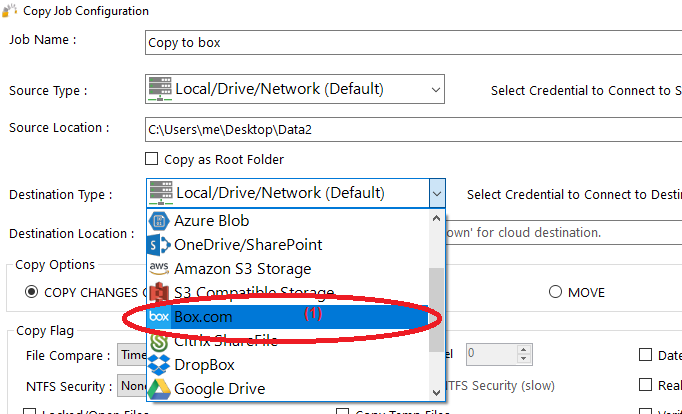Click the S3 Compatible Storage red icon

point(159,293)
